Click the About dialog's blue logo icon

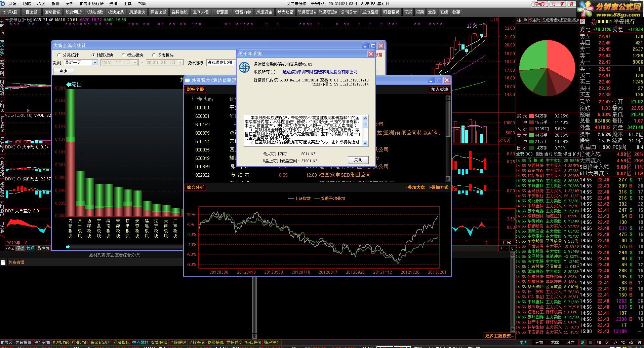click(x=244, y=67)
